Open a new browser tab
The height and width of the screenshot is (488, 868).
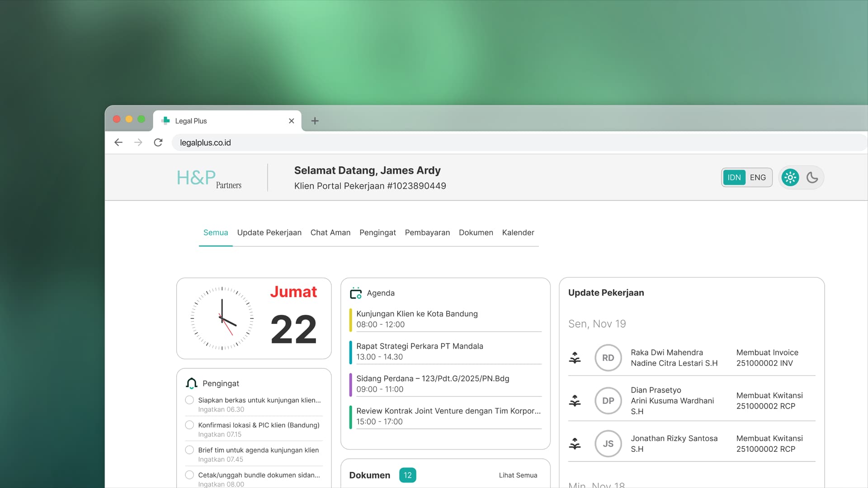click(x=315, y=121)
